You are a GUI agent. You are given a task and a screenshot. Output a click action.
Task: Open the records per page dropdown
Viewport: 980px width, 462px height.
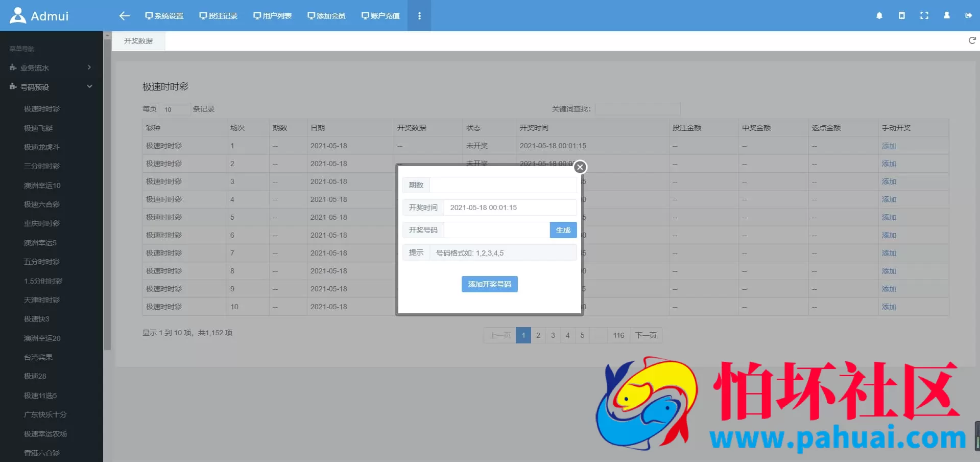point(174,109)
